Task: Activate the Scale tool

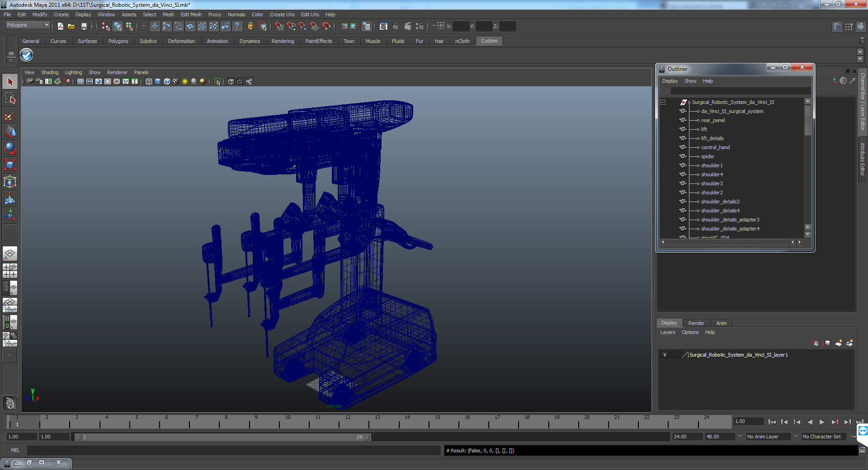Action: (10, 165)
